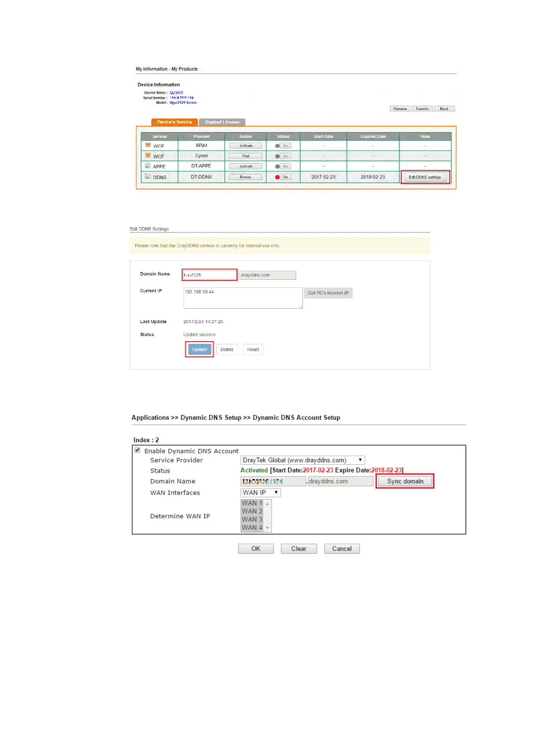Switch to the Device's Service tab
The width and height of the screenshot is (534, 756).
175,122
